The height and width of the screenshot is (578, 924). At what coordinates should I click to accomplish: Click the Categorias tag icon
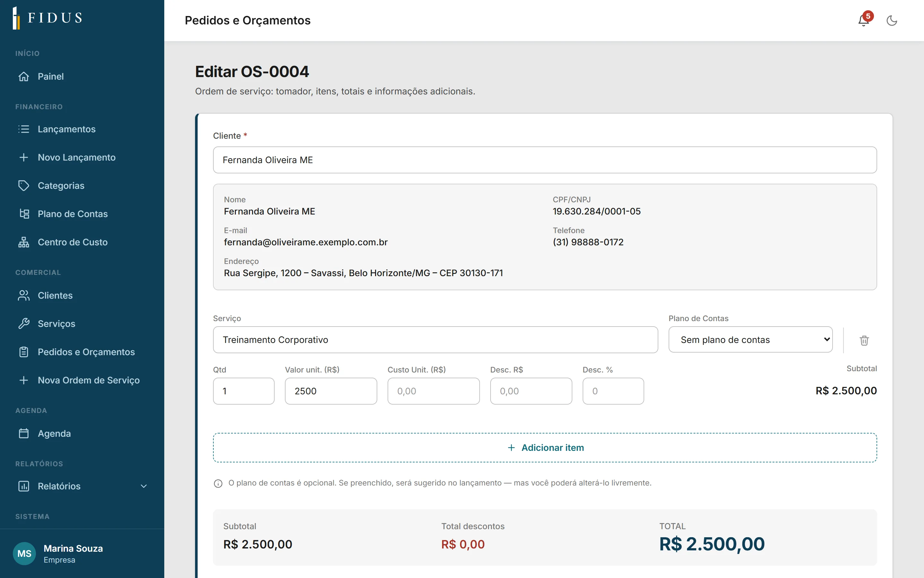pos(24,186)
